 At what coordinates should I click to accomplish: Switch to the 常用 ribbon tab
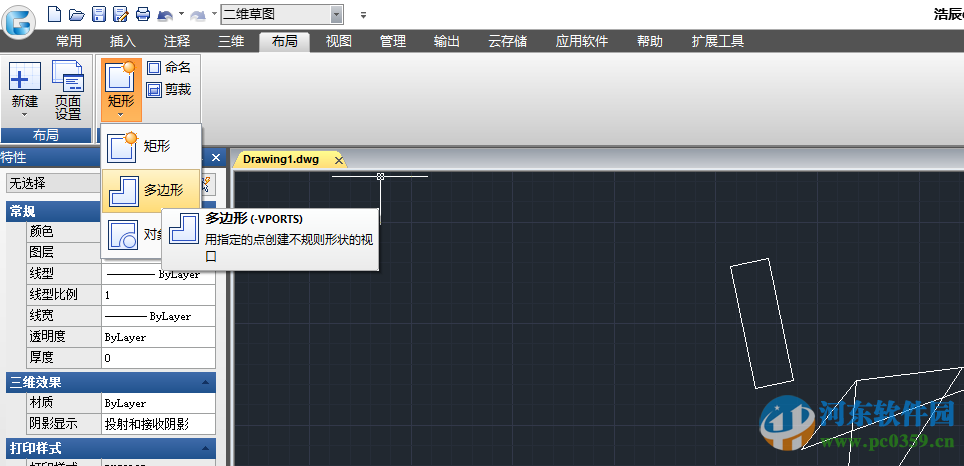69,41
